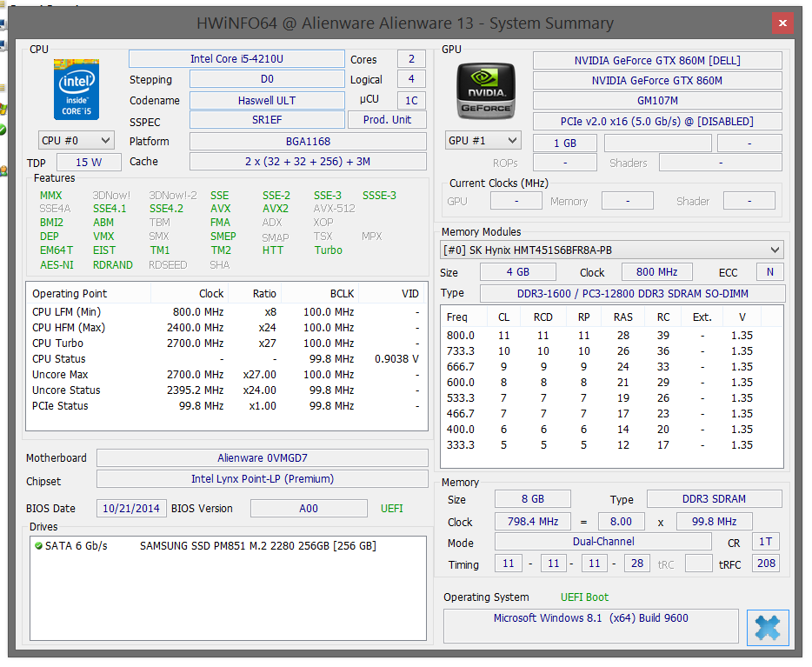Close the System Summary window
This screenshot has height=667, width=812.
pyautogui.click(x=783, y=23)
